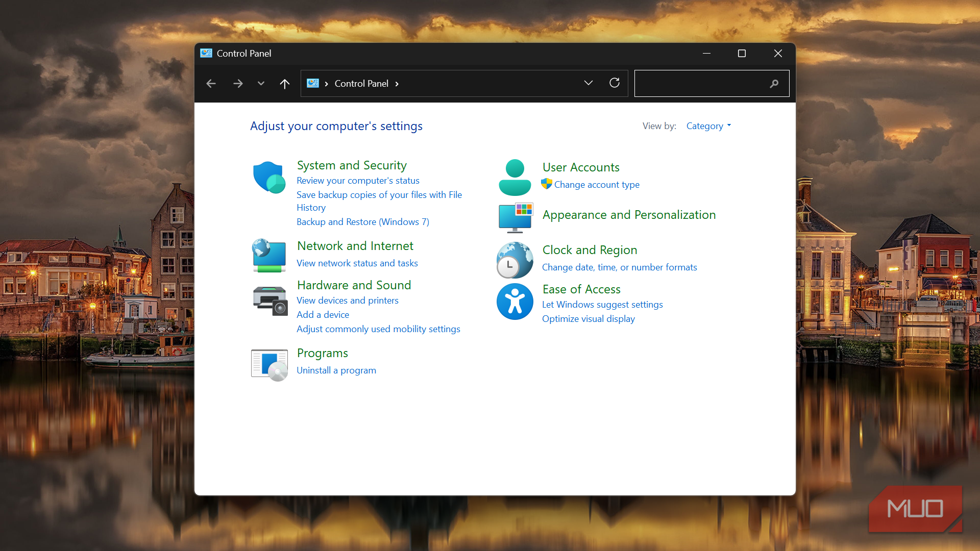This screenshot has height=551, width=980.
Task: Open Network and Internet category
Action: [x=355, y=246]
